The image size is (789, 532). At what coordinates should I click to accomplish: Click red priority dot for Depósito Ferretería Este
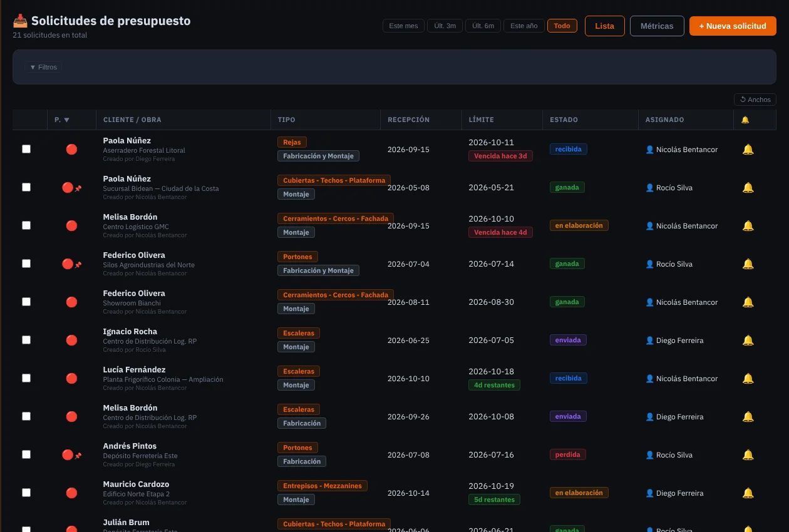[68, 455]
